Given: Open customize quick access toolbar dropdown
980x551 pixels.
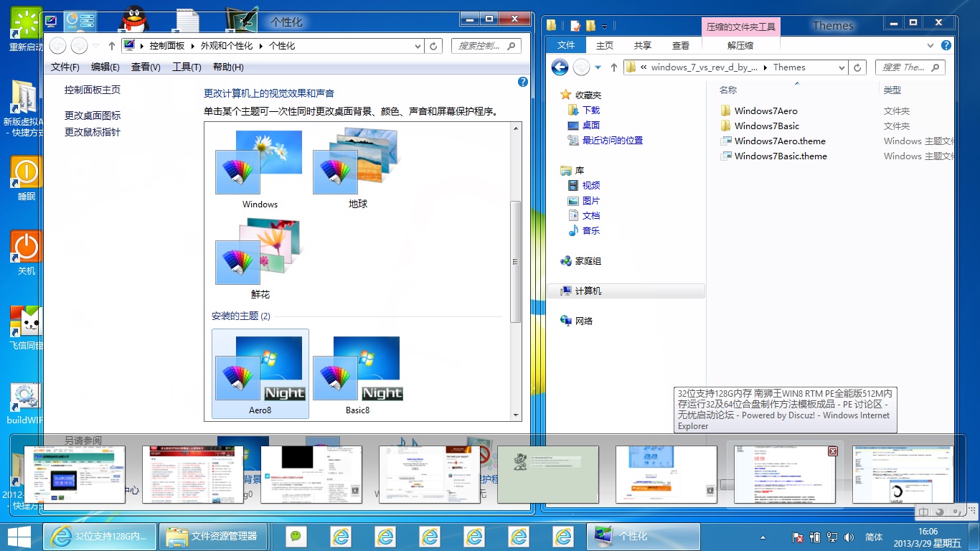Looking at the screenshot, I should [x=605, y=27].
